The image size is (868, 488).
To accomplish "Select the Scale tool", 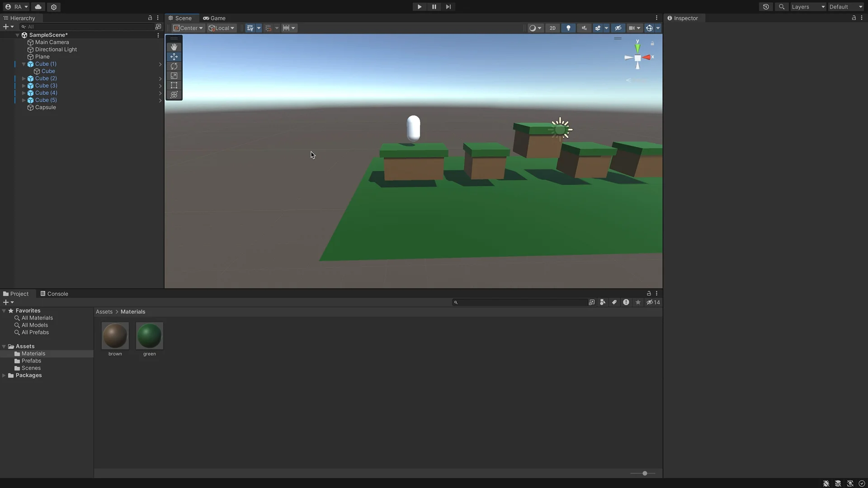I will coord(174,75).
